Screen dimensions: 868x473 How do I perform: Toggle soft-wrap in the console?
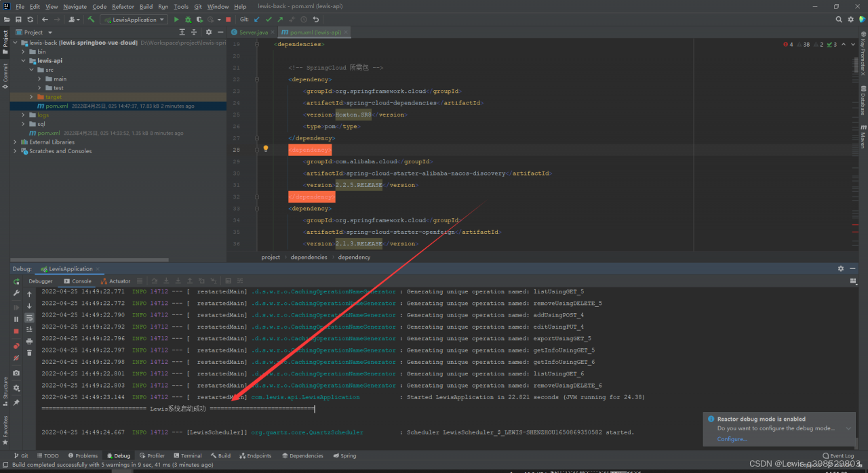29,317
